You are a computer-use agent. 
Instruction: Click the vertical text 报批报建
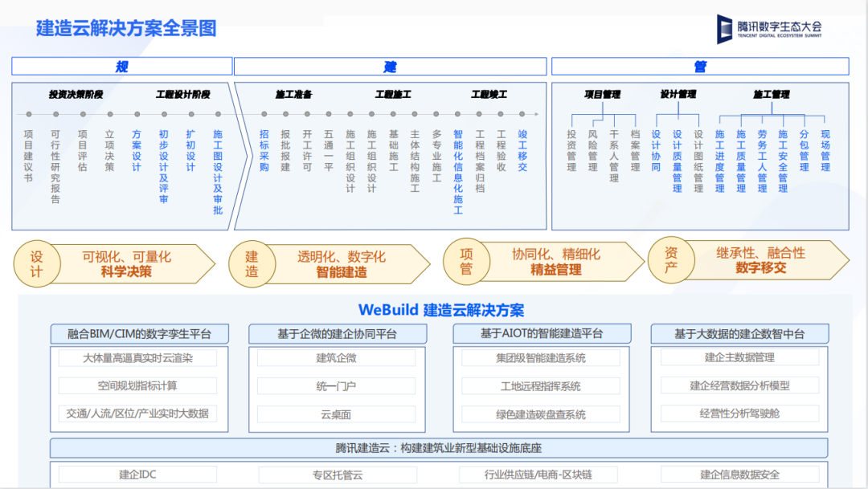pyautogui.click(x=285, y=150)
